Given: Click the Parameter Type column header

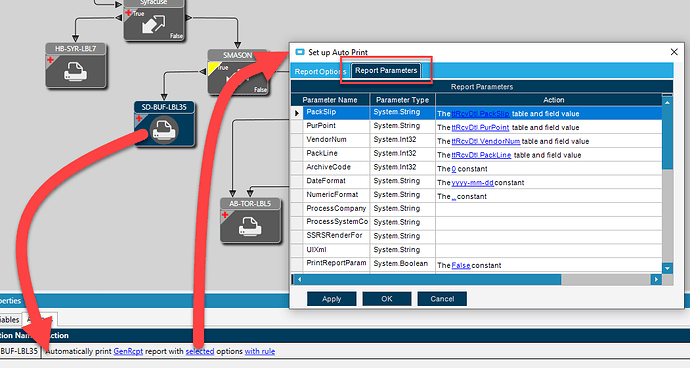Looking at the screenshot, I should [x=402, y=100].
